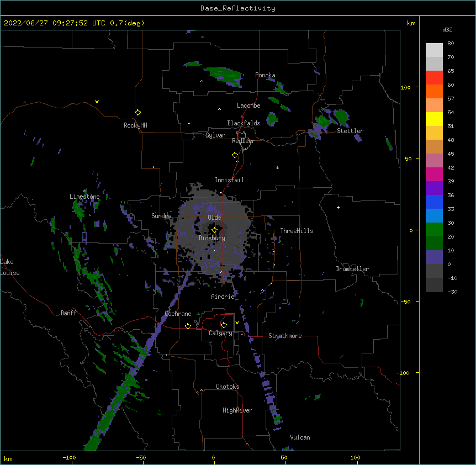
Task: Select the dark gray -10 to -30 legend swatch
Action: pos(434,285)
